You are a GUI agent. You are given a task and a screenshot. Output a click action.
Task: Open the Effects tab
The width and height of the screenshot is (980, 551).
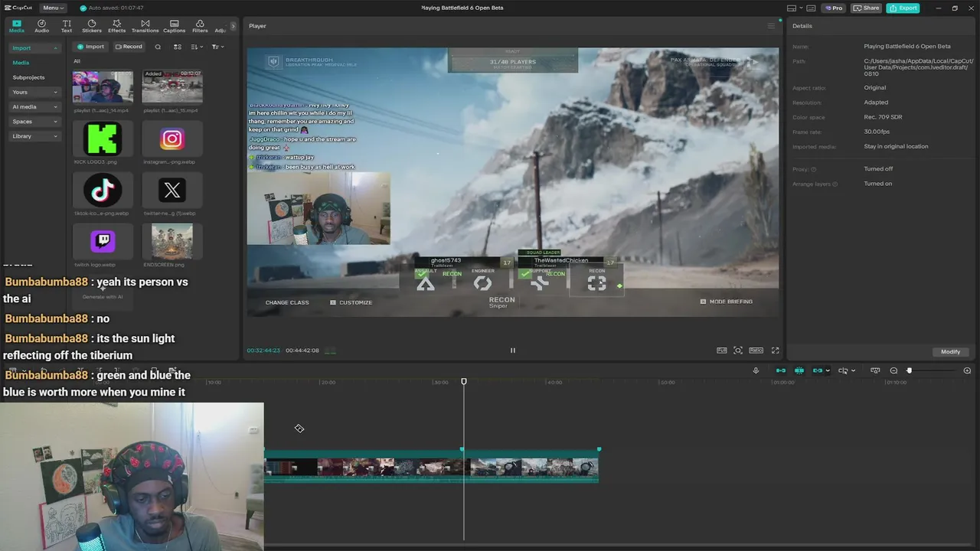click(x=116, y=26)
